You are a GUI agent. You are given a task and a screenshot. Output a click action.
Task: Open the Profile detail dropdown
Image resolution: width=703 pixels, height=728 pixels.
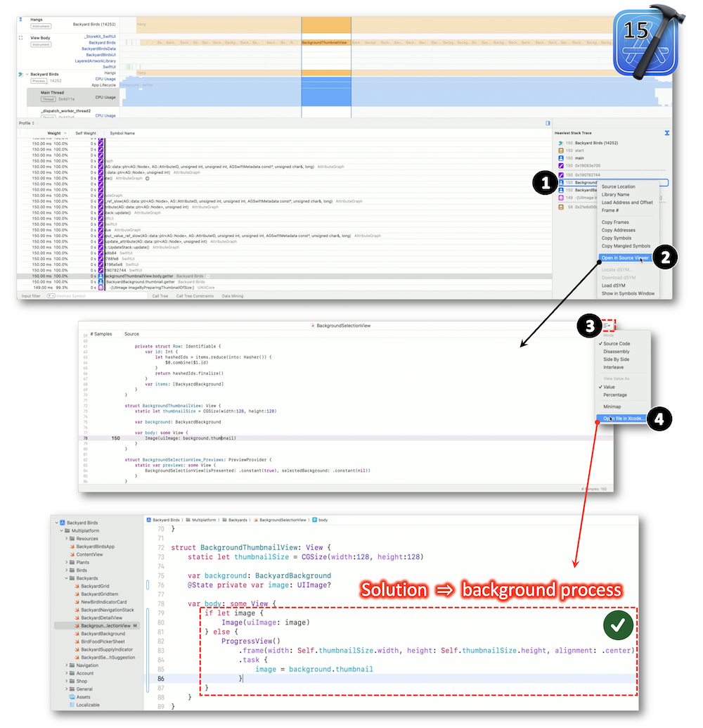[27, 123]
